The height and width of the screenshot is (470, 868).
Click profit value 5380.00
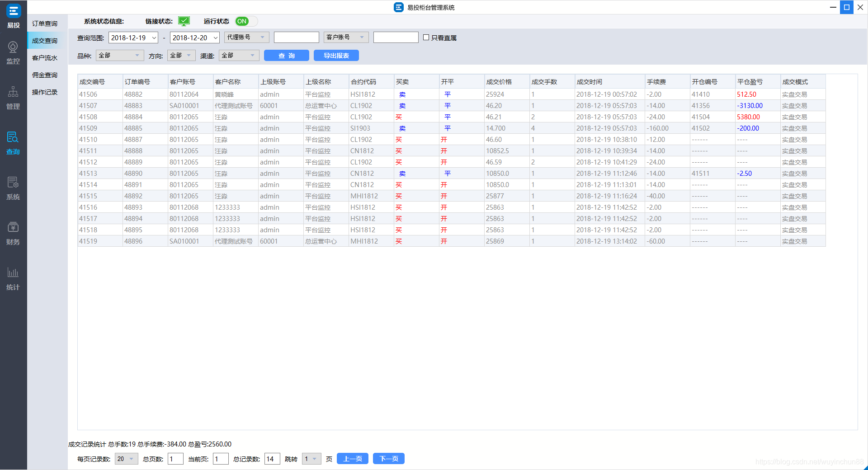748,117
